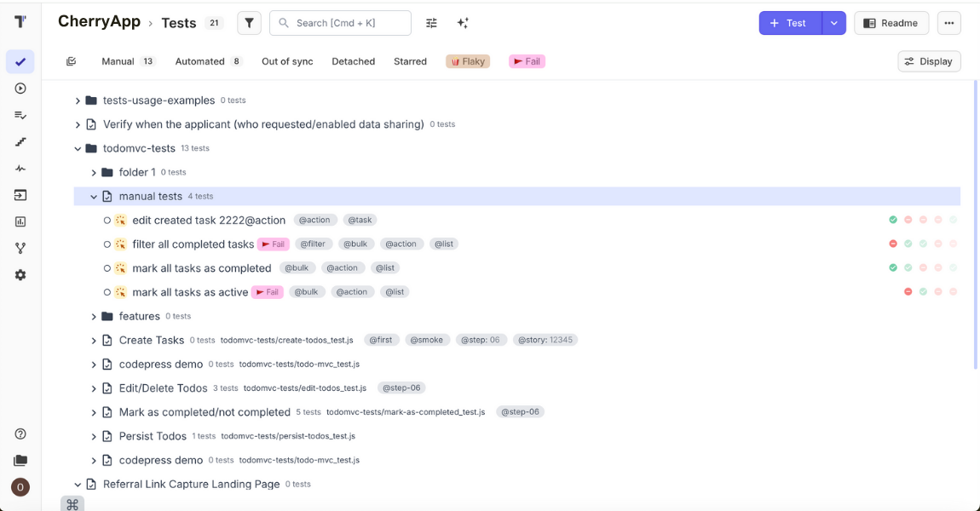
Task: Click the filter funnel icon next to Tests
Action: pos(249,22)
